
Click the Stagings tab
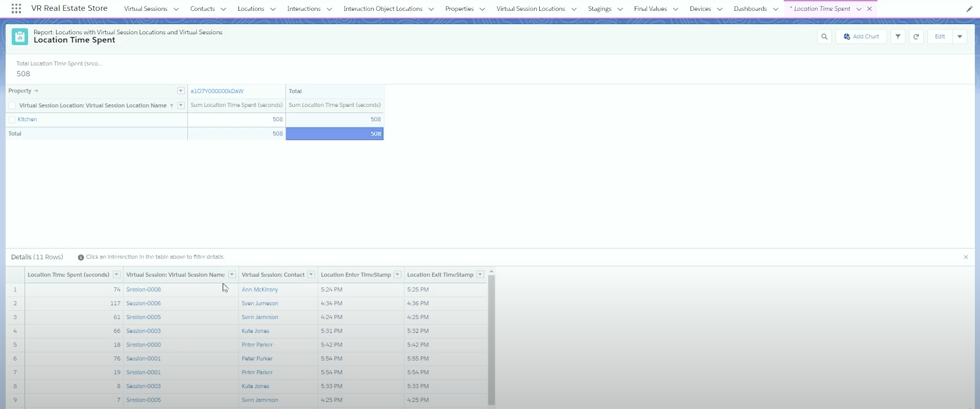600,9
